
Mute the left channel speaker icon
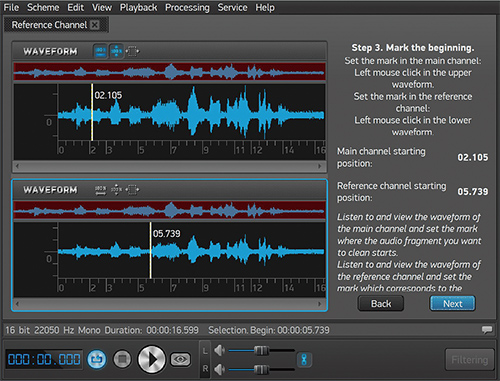pyautogui.click(x=219, y=350)
